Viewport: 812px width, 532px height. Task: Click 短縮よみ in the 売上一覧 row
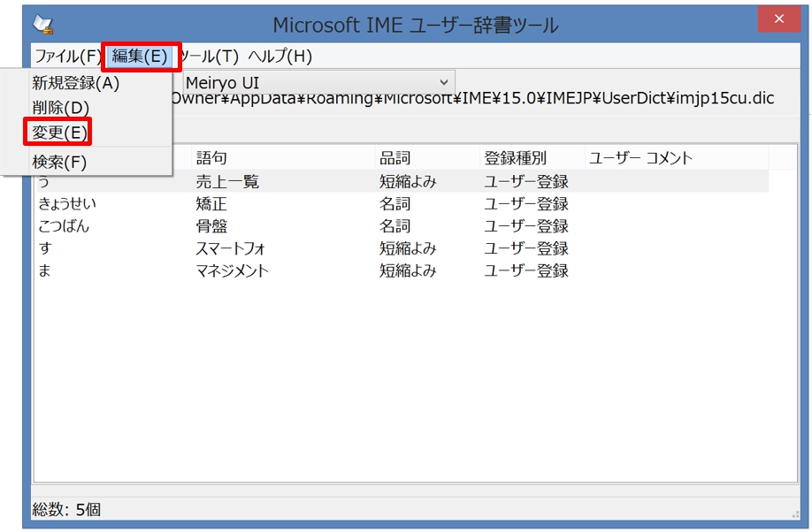click(x=408, y=181)
